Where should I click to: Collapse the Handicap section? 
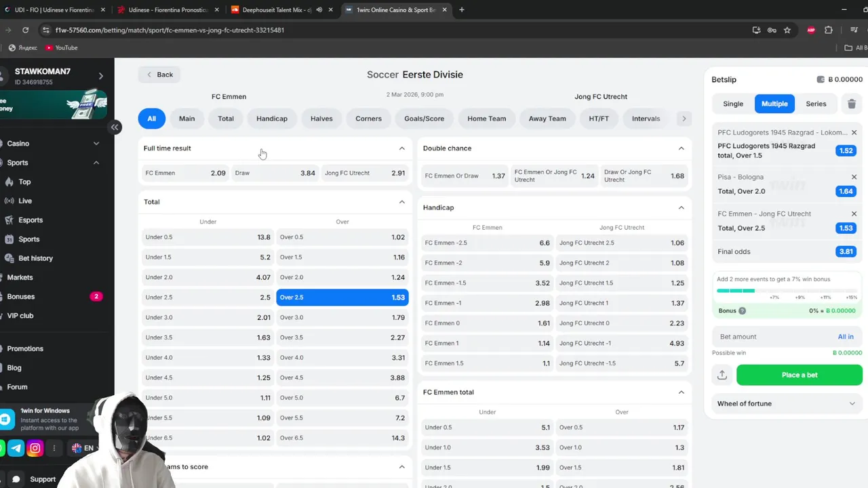tap(681, 207)
